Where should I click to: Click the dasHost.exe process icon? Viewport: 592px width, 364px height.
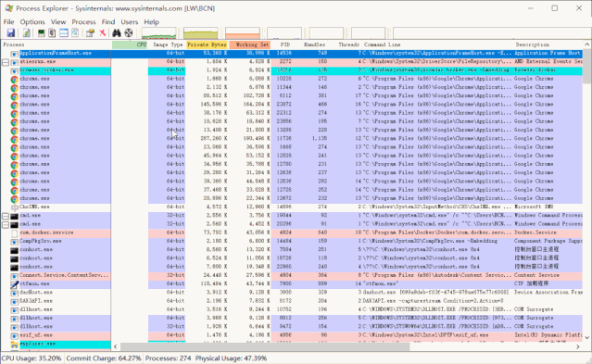[x=14, y=293]
